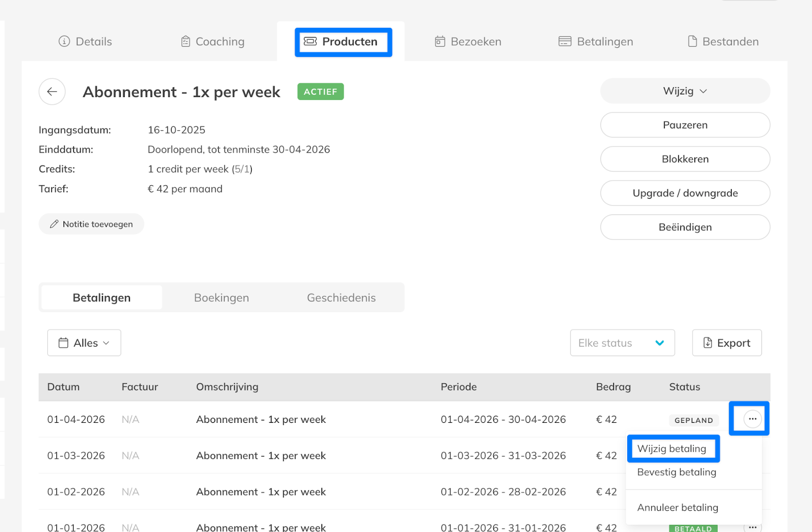The image size is (812, 532).
Task: Click period 01-03-2026 - 31-03-2026
Action: tap(503, 456)
